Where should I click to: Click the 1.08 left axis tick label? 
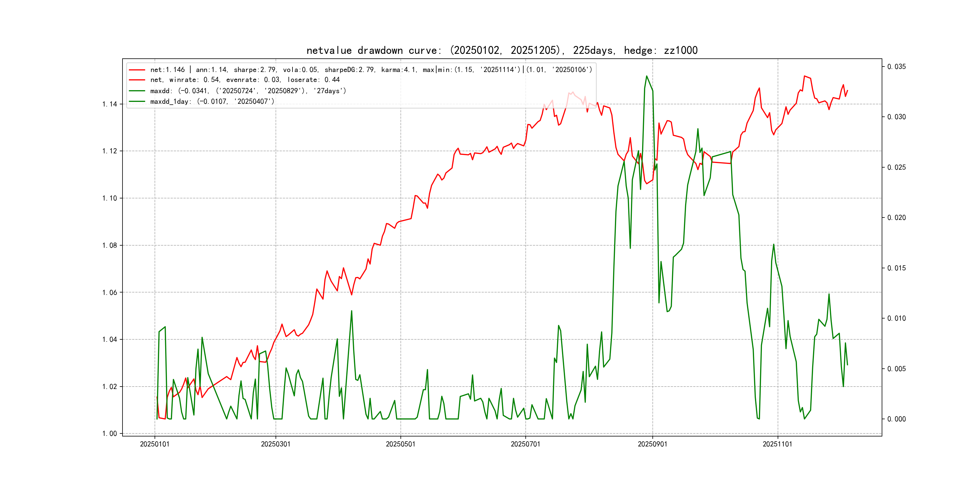(109, 245)
